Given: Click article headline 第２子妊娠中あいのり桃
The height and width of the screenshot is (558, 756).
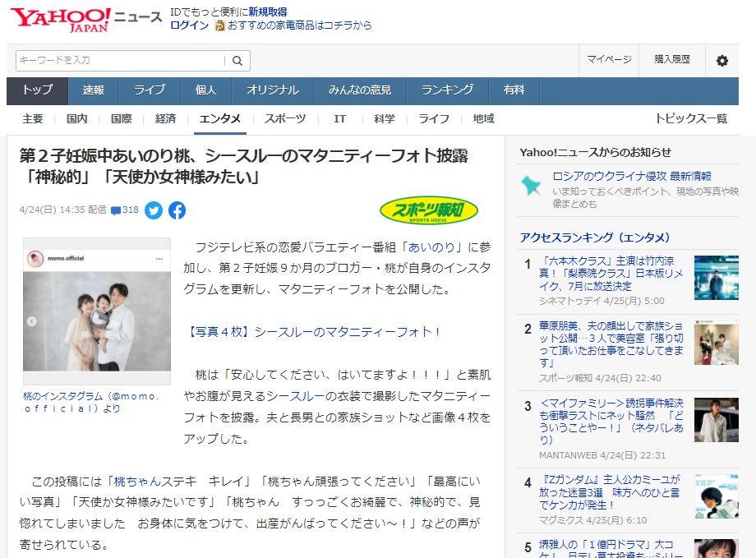Looking at the screenshot, I should pos(244,166).
